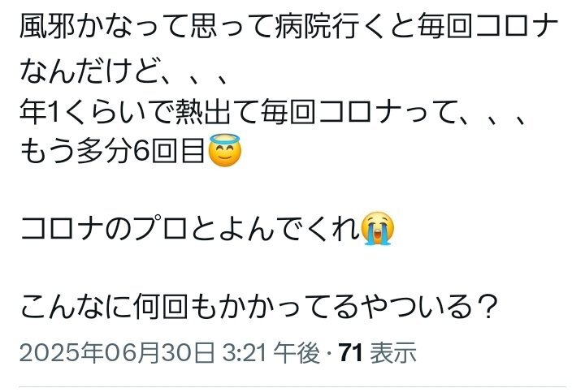
Task: Click the question こんなに何回もかかってるやついる？
Action: click(x=259, y=307)
